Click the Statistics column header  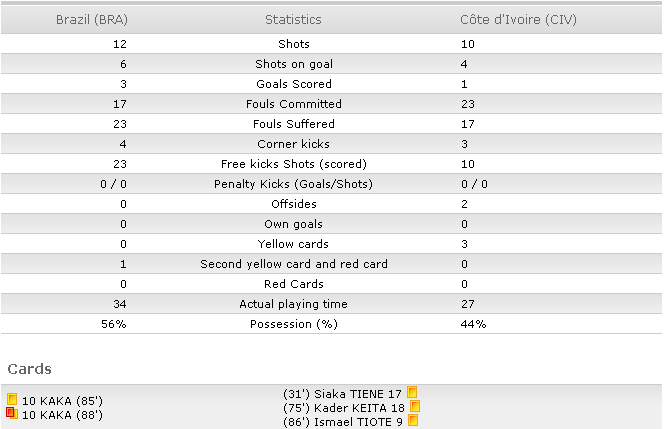click(293, 19)
